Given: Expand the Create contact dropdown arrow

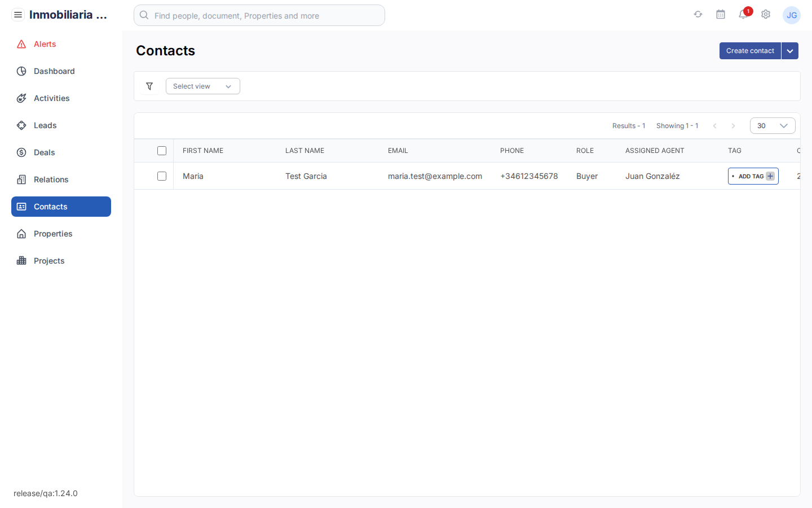Looking at the screenshot, I should click(790, 51).
